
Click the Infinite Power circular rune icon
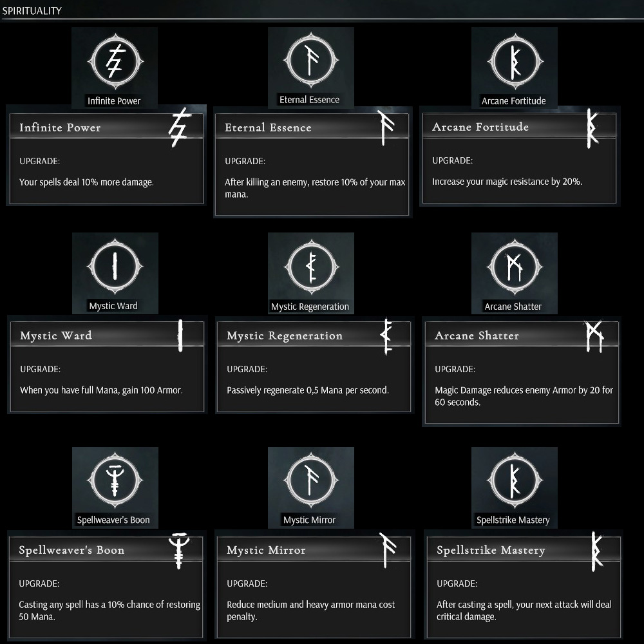(115, 62)
